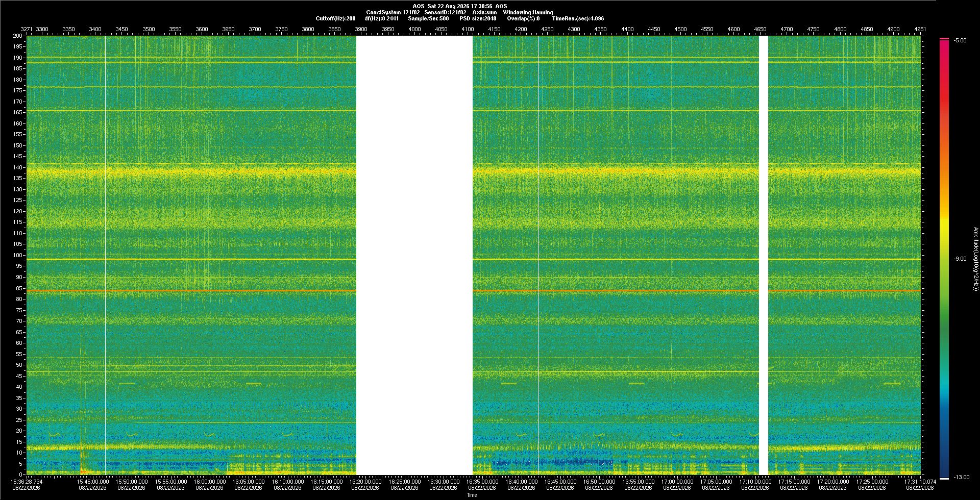Click the amplitude color scale bar
This screenshot has height=500, width=980.
coord(944,259)
